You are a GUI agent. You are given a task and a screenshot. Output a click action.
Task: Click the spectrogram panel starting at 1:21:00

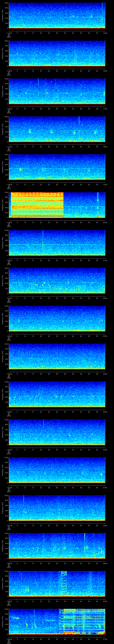click(x=57, y=280)
